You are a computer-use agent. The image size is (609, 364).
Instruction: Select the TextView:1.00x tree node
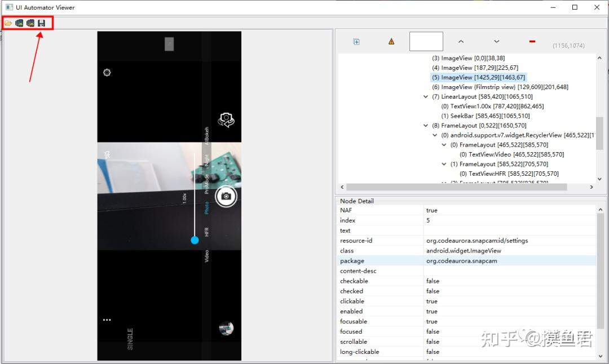tap(492, 106)
